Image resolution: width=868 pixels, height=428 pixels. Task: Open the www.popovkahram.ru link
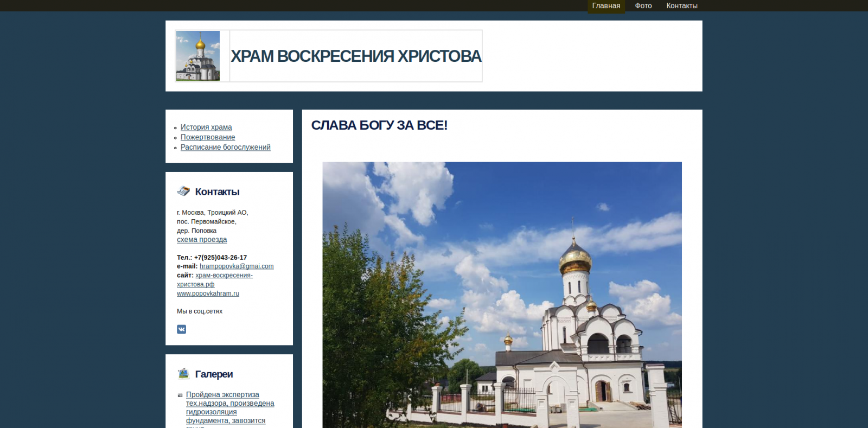(x=208, y=293)
